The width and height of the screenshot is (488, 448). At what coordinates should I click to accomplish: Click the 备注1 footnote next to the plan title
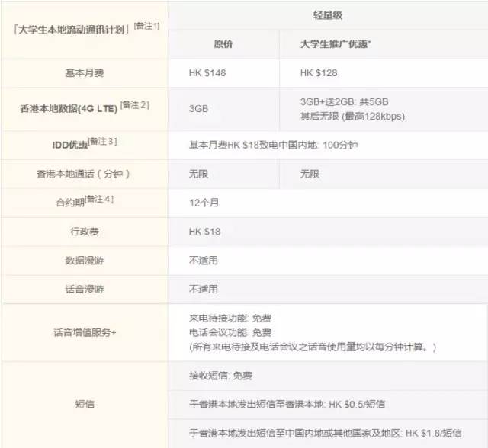[x=146, y=26]
